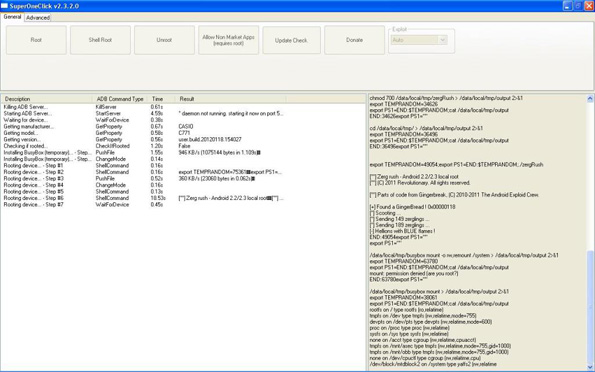Screen dimensions: 595x372
Task: Switch to the Advanced tab
Action: [38, 17]
